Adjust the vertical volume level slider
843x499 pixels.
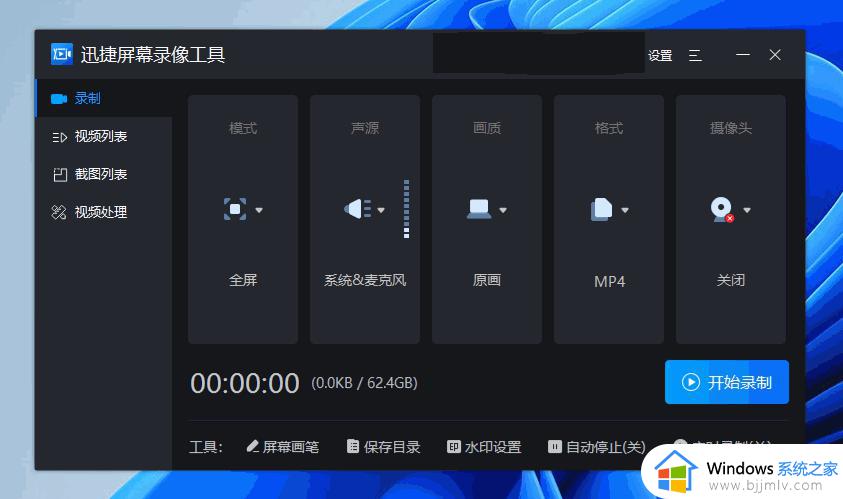(x=406, y=209)
